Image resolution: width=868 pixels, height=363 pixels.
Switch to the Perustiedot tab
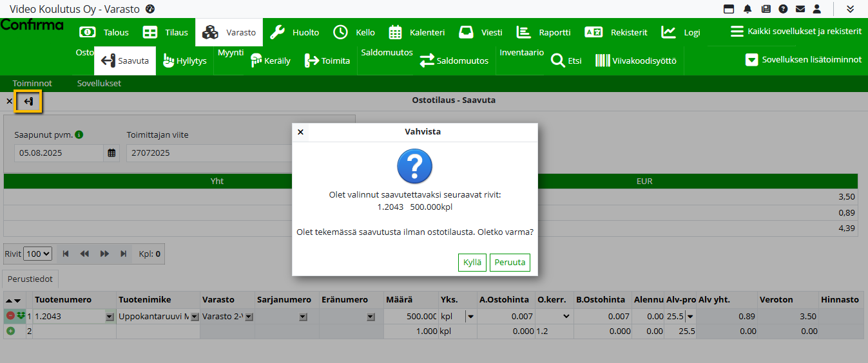click(31, 281)
